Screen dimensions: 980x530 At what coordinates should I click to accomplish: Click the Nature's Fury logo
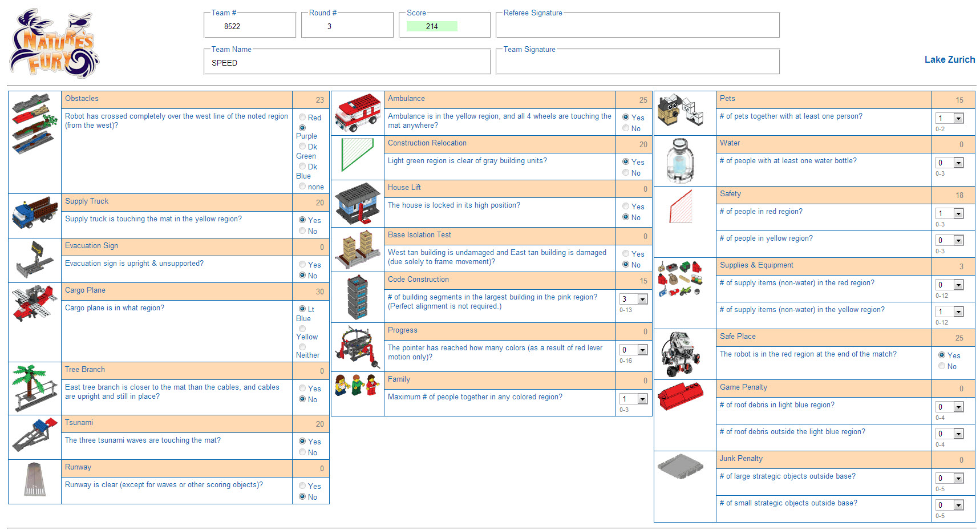coord(54,44)
